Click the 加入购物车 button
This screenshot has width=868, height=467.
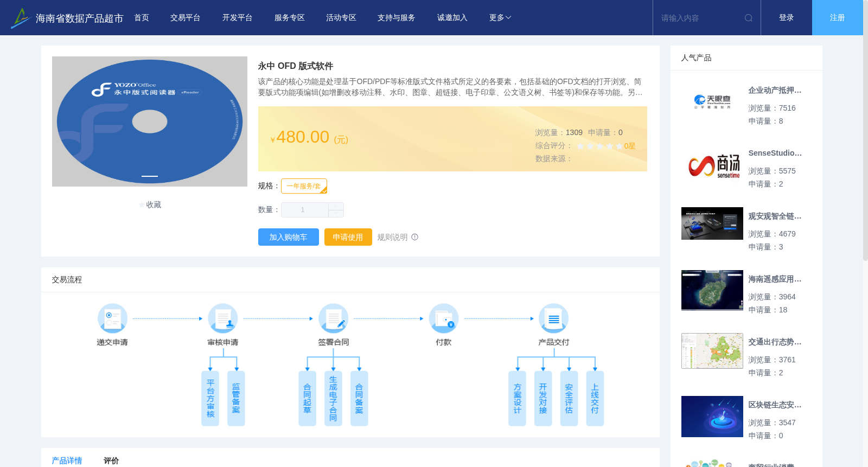click(289, 237)
